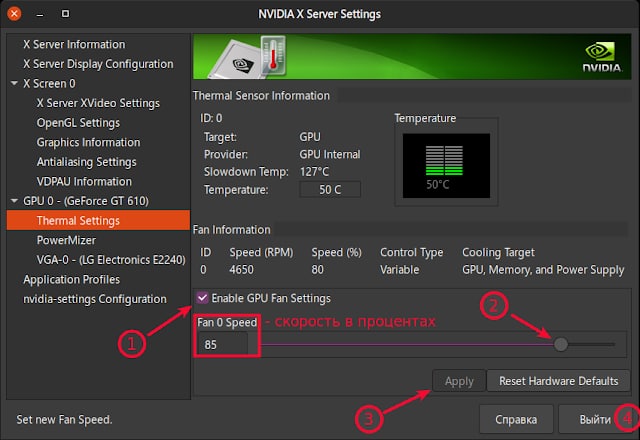Click the NVIDIA logo in banner
This screenshot has width=640, height=440.
602,57
